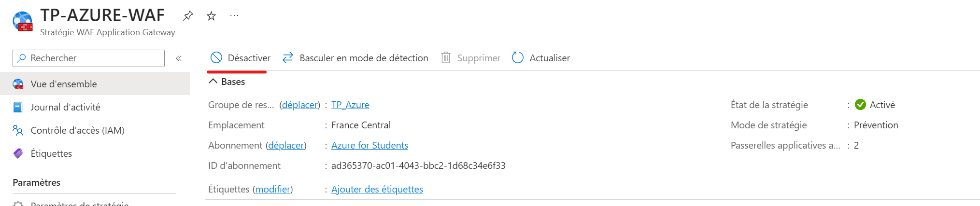Screen dimensions: 980x206
Task: Mark the resource as favorite with the star
Action: (x=211, y=16)
